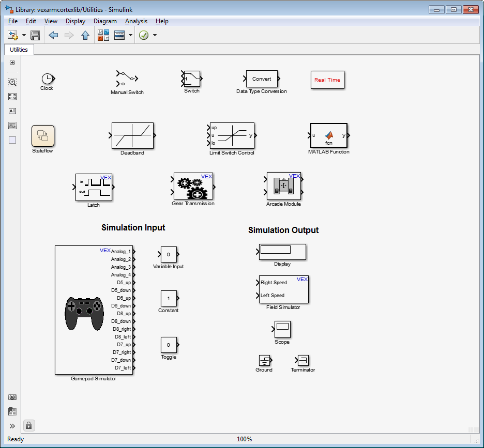Expand the palette double-chevron button
Image resolution: width=484 pixels, height=448 pixels.
pyautogui.click(x=12, y=426)
